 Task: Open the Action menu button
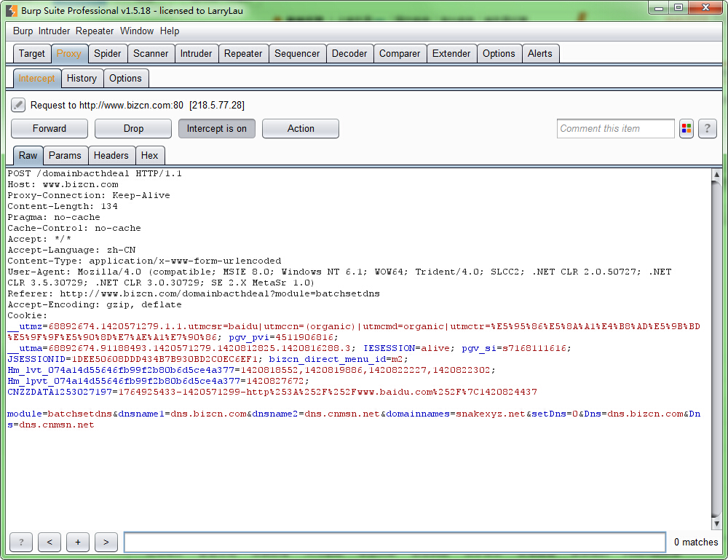[301, 129]
